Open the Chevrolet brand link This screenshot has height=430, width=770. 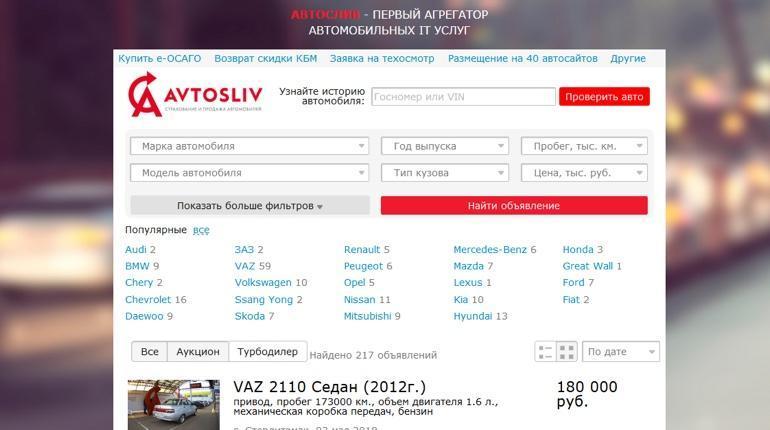(x=148, y=299)
